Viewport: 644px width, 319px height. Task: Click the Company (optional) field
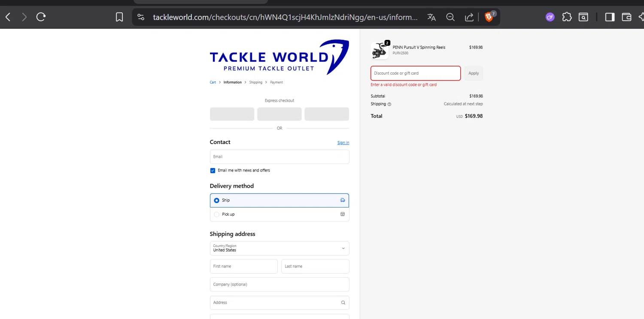[279, 284]
